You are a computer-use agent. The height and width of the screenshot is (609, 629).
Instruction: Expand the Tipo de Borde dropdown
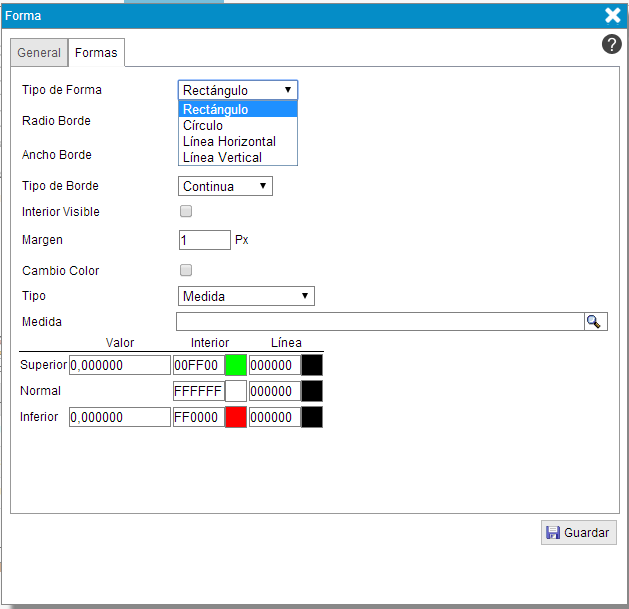(225, 186)
